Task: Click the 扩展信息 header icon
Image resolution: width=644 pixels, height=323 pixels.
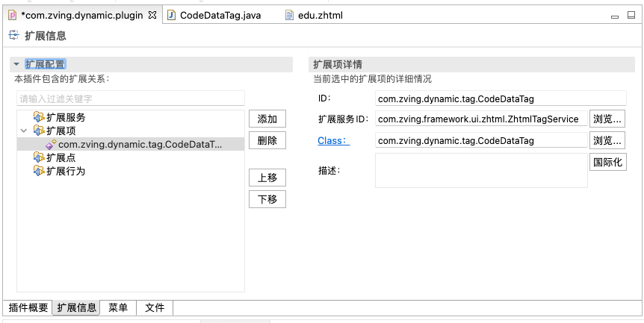Action: [13, 36]
